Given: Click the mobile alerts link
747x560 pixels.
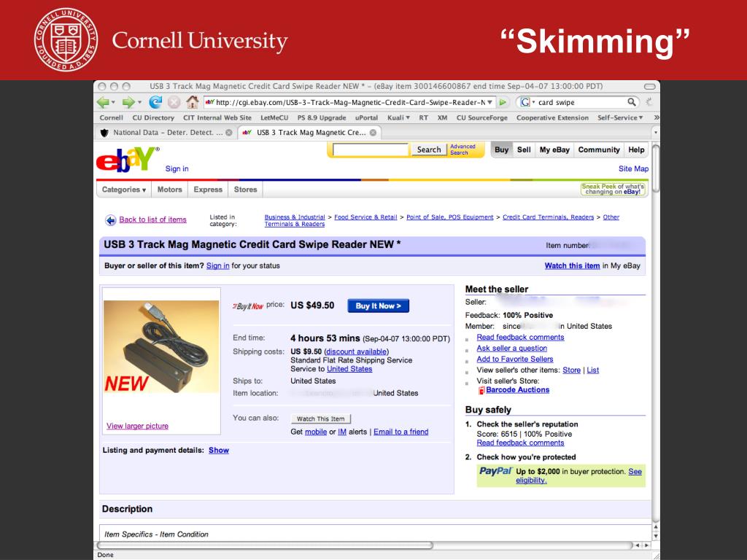Looking at the screenshot, I should (x=315, y=432).
